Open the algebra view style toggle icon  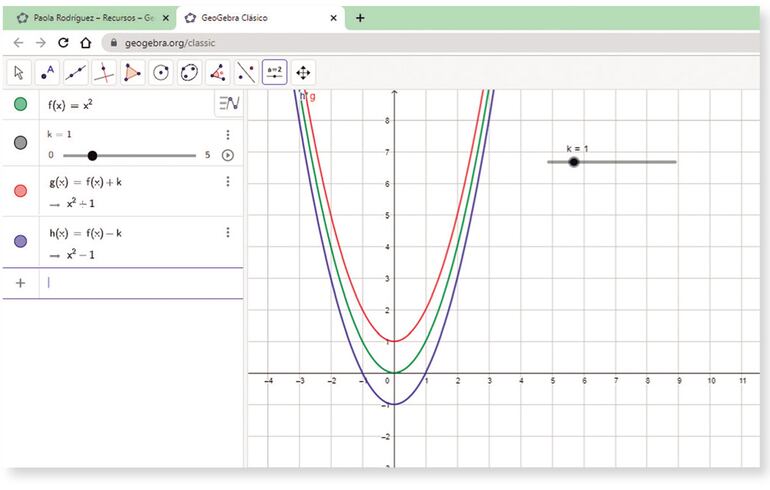[229, 104]
